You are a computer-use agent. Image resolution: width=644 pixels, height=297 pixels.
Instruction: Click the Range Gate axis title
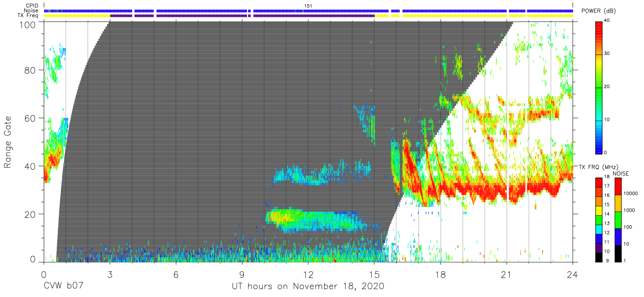point(8,142)
